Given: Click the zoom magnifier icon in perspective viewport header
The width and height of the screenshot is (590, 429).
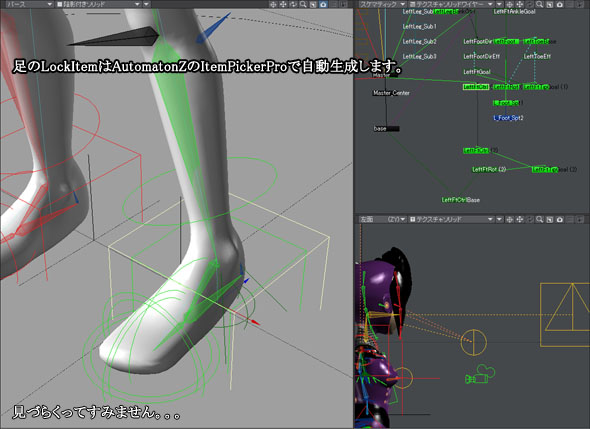Looking at the screenshot, I should [303, 4].
